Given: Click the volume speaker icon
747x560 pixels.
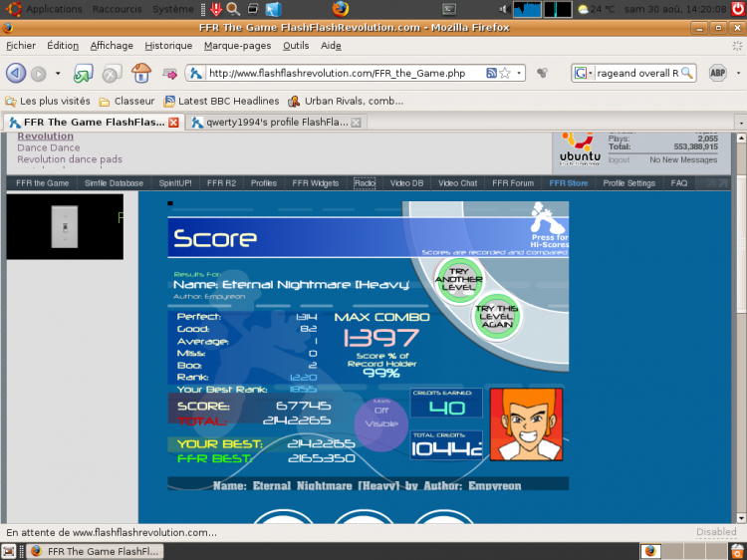Looking at the screenshot, I should click(505, 9).
